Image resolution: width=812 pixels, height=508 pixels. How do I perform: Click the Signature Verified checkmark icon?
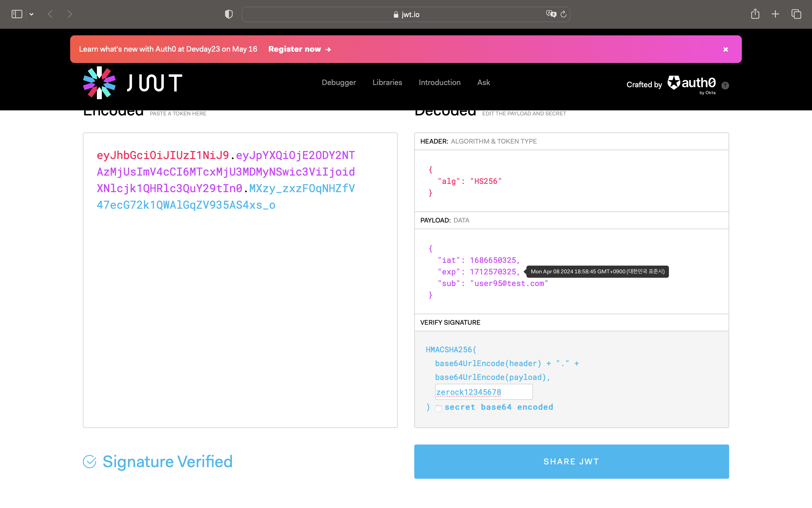tap(89, 462)
